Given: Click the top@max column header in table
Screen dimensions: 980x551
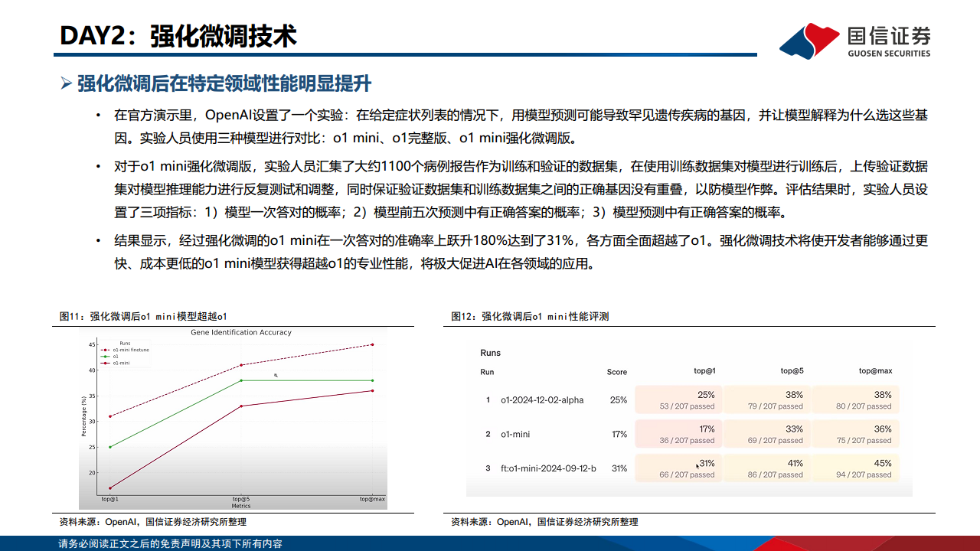Looking at the screenshot, I should click(x=876, y=371).
